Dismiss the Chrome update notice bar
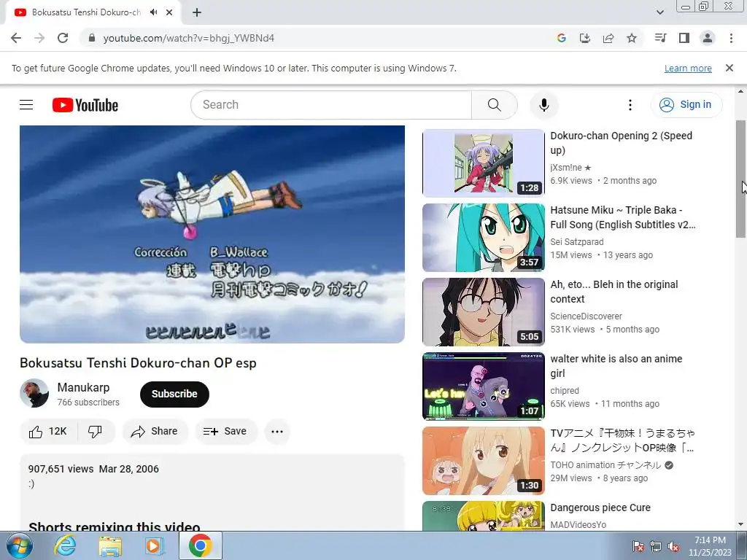The image size is (747, 560). (729, 68)
